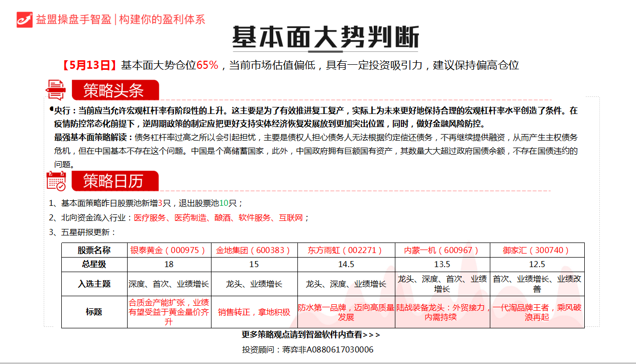Viewport: 636px width, 364px height.
Task: Click the 互联网 industry link
Action: tap(291, 218)
